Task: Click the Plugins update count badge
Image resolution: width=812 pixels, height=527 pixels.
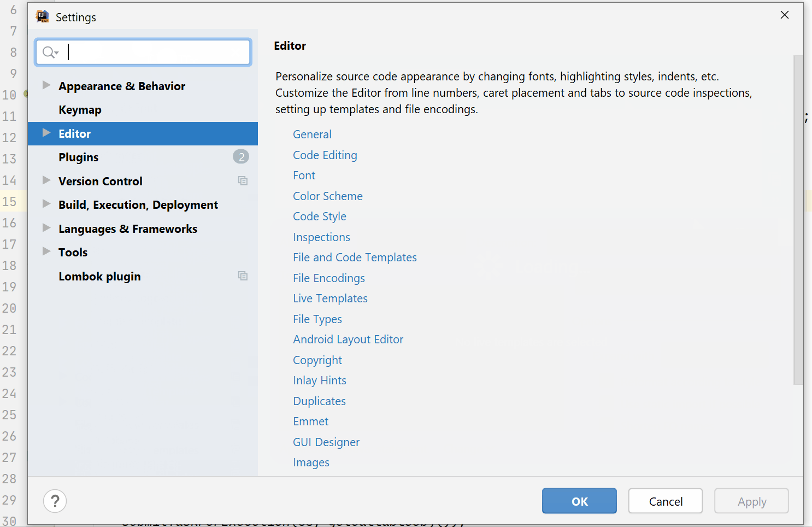Action: tap(241, 157)
